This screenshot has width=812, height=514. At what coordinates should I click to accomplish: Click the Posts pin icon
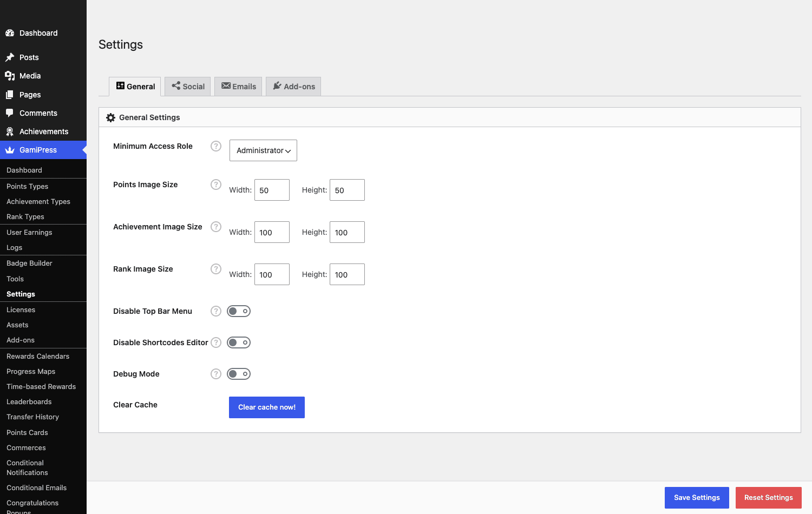[x=10, y=57]
